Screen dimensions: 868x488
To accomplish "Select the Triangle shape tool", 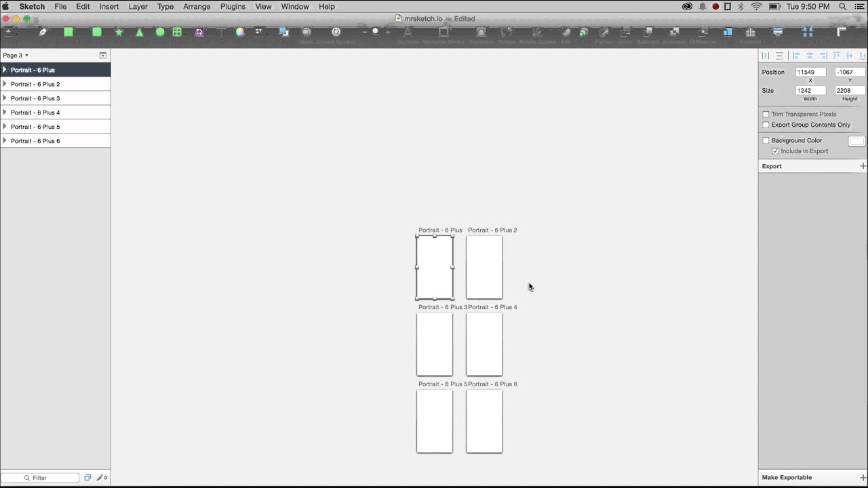I will click(x=140, y=32).
